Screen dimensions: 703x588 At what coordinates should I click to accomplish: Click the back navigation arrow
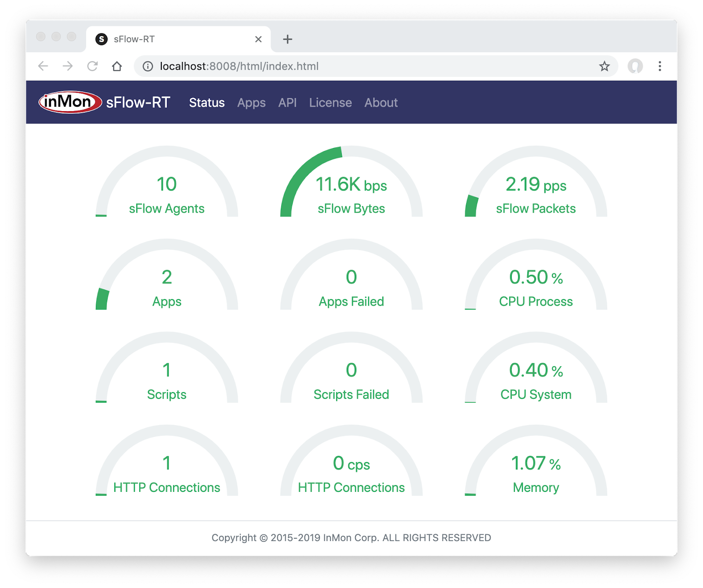(43, 66)
